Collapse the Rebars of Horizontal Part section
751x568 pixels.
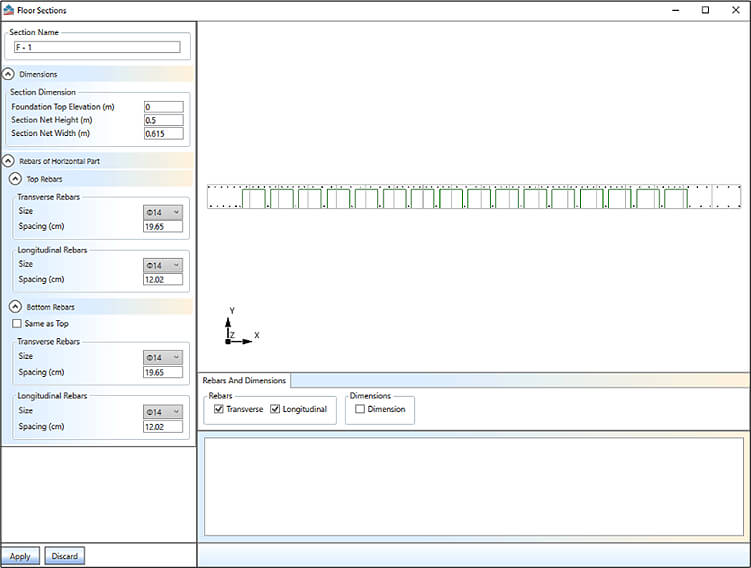tap(9, 160)
